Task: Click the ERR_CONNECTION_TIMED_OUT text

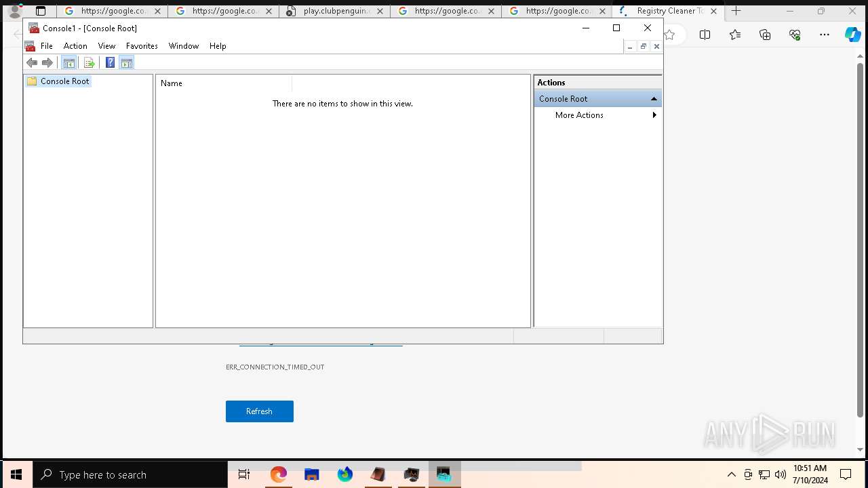Action: [x=275, y=367]
